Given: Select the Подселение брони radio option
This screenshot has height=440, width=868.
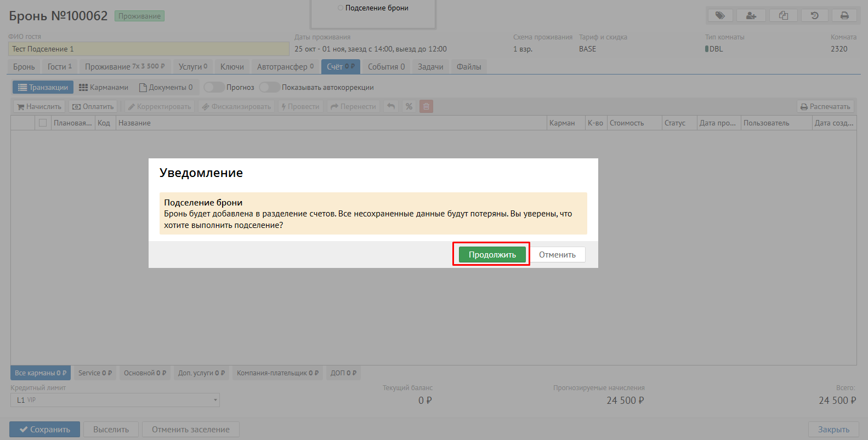Looking at the screenshot, I should tap(341, 8).
